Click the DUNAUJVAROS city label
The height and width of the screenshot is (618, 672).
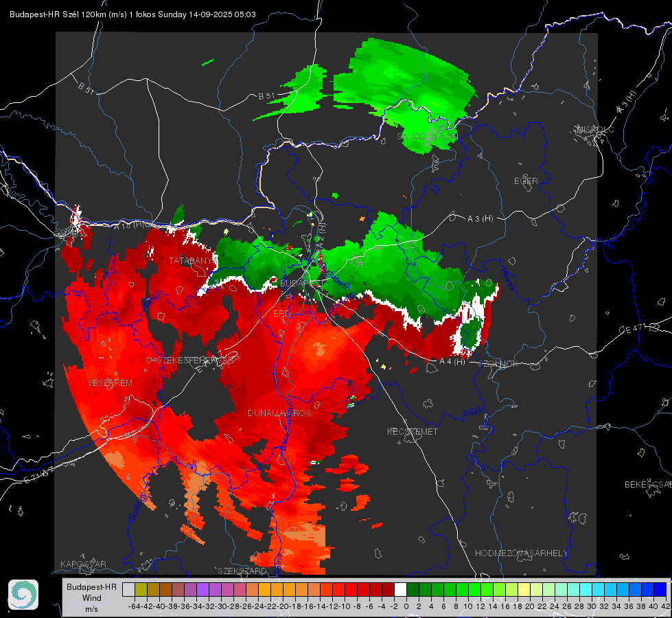tap(279, 413)
